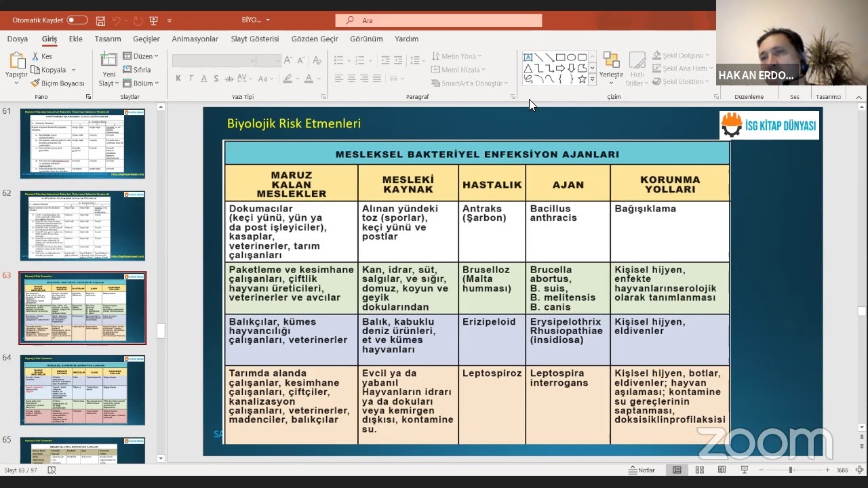Image resolution: width=868 pixels, height=488 pixels.
Task: Select the Text Box shape icon
Action: click(x=528, y=57)
